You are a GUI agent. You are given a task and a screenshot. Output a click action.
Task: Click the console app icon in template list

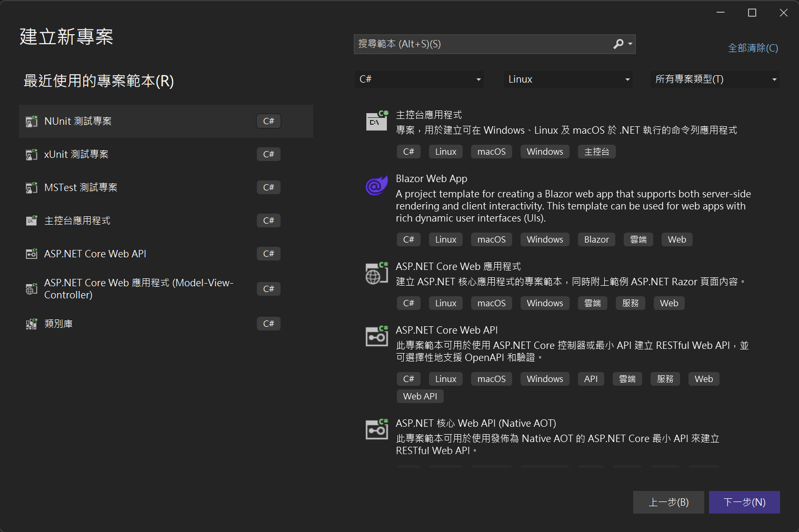[x=377, y=121]
